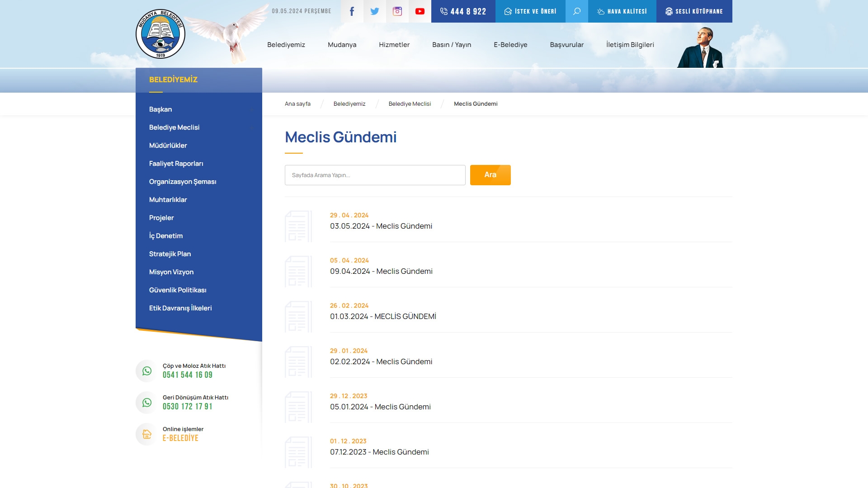Go to Belediye Meclisi breadcrumb
The image size is (868, 488).
click(x=410, y=104)
